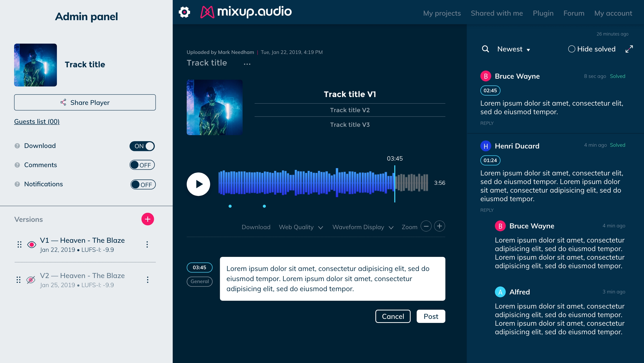Image resolution: width=644 pixels, height=363 pixels.
Task: Expand the Web Quality dropdown
Action: click(301, 227)
